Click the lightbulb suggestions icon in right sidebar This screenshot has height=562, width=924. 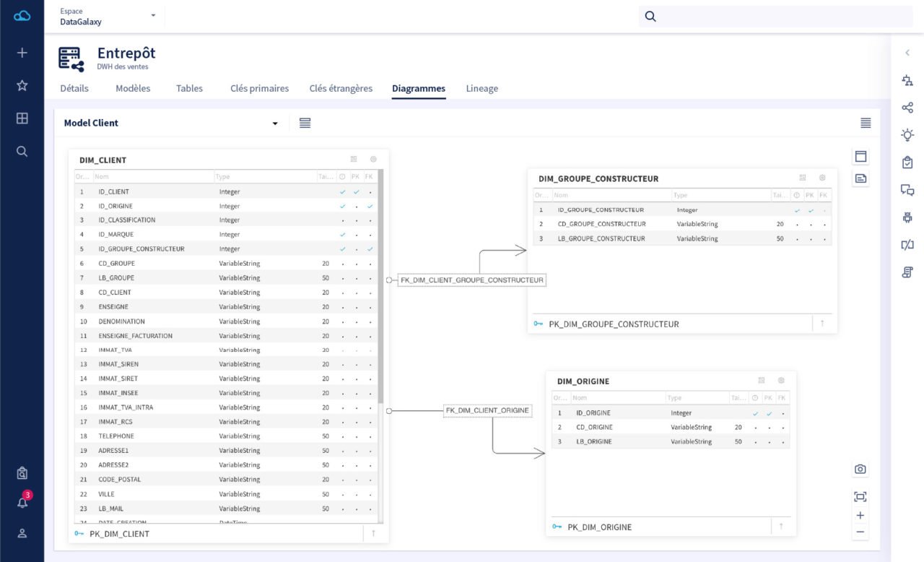tap(907, 134)
